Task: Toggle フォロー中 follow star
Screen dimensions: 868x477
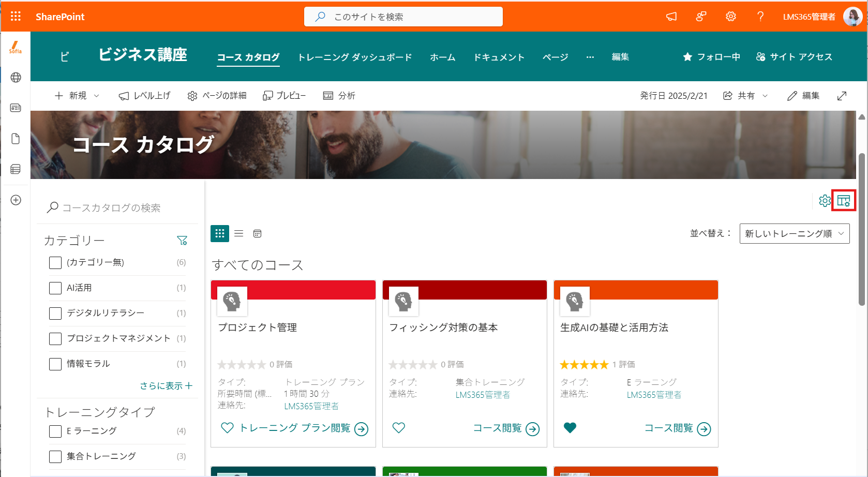Action: 711,57
